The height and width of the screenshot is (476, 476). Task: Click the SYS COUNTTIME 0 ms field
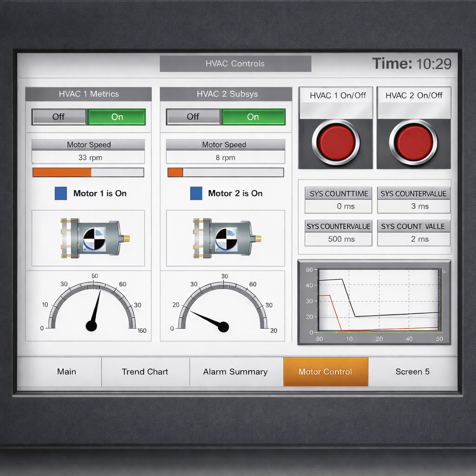pos(338,206)
